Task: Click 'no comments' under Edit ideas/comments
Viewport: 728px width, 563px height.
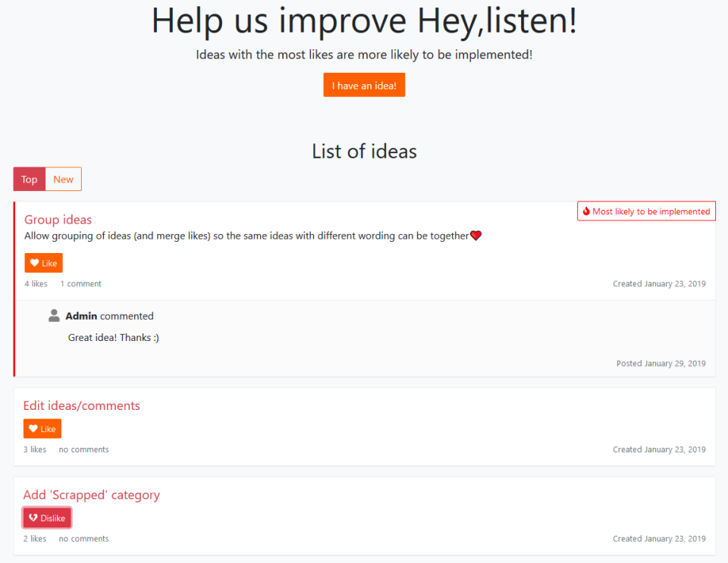Action: click(x=83, y=449)
